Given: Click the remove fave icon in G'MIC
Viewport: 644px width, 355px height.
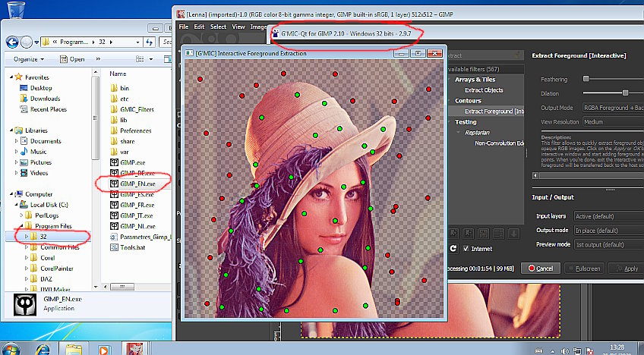Looking at the screenshot, I should tap(469, 234).
